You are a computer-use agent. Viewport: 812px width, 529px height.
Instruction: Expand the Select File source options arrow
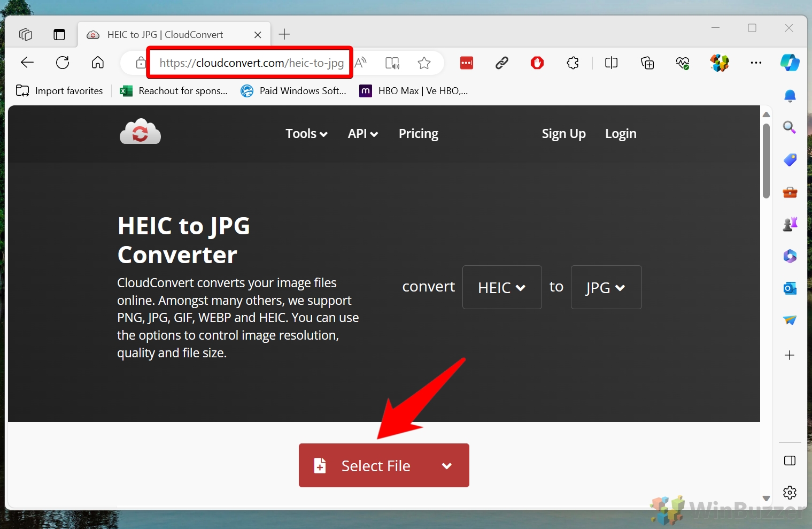tap(447, 466)
